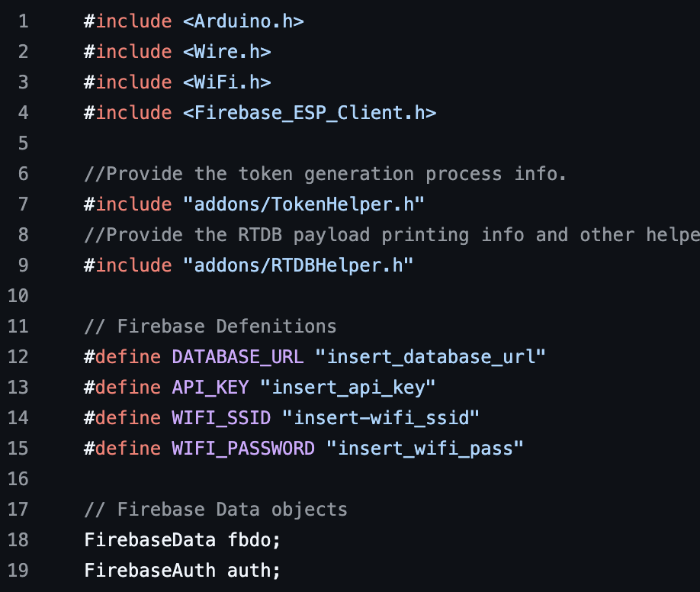The image size is (700, 592).
Task: Click line number 1 in the gutter
Action: tap(23, 21)
